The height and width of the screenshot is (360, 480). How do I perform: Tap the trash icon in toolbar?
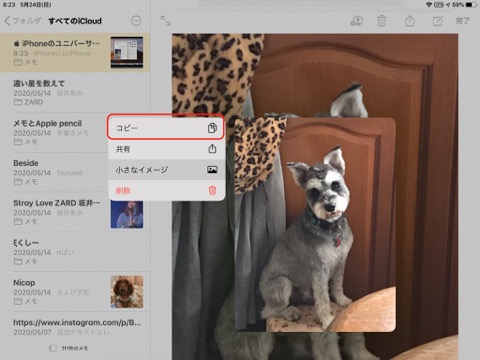tap(382, 21)
